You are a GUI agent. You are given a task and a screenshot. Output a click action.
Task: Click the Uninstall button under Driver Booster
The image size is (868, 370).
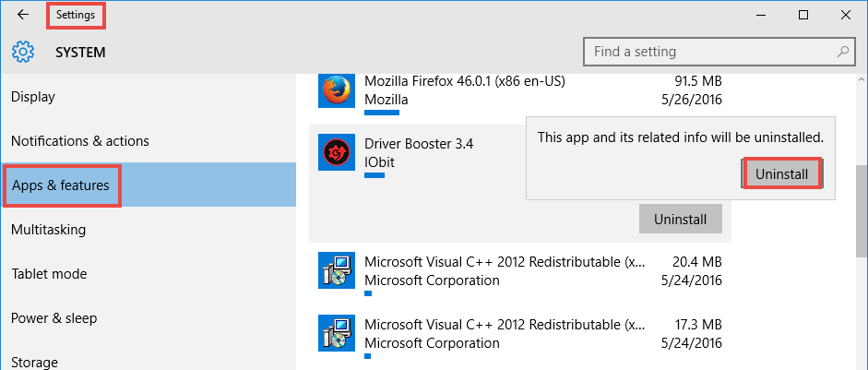coord(681,219)
